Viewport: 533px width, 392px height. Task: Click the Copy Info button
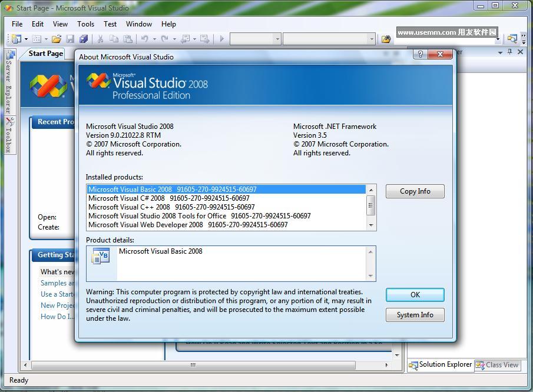coord(415,191)
